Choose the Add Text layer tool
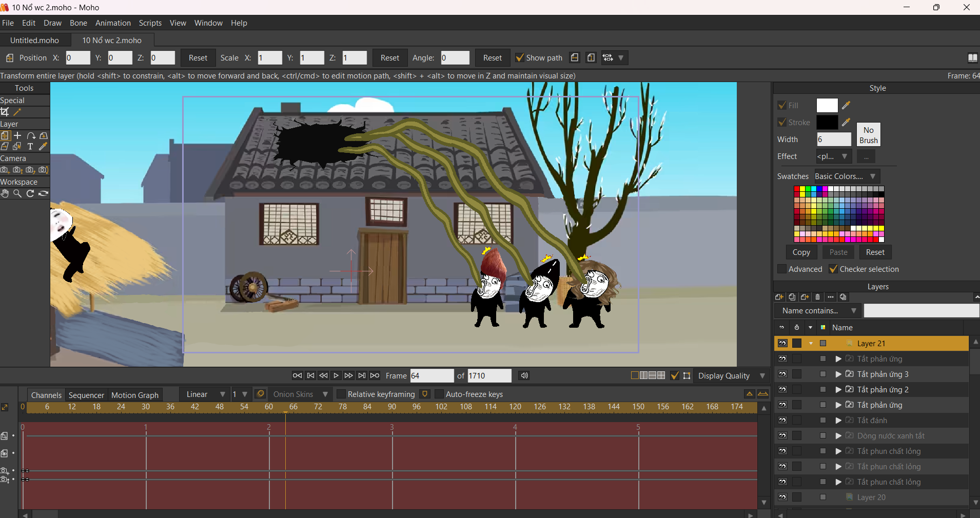Image resolution: width=980 pixels, height=518 pixels. coord(30,147)
